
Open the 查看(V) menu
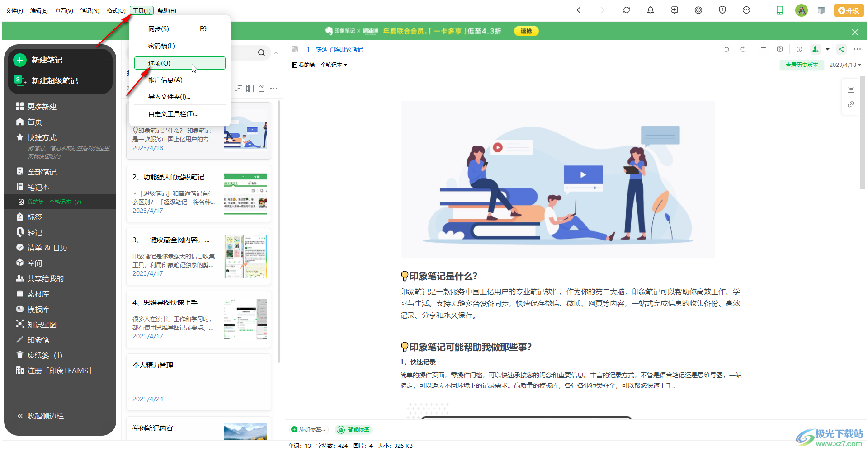point(64,10)
